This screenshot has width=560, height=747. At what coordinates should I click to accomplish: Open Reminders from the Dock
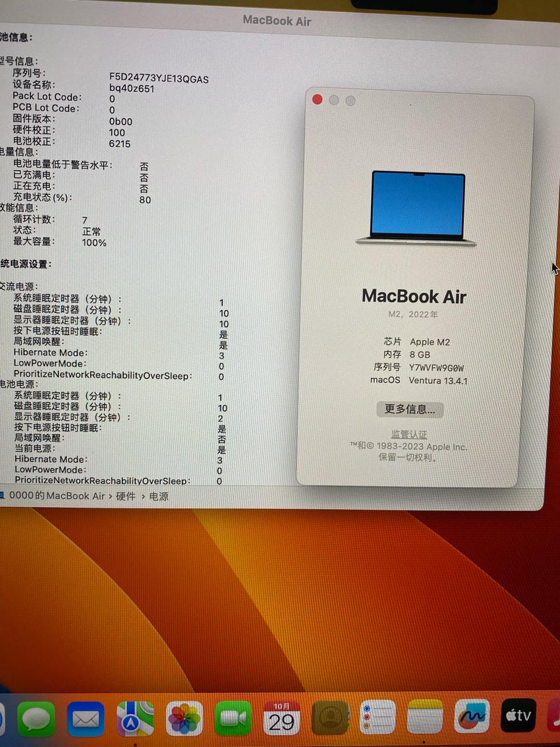click(378, 717)
